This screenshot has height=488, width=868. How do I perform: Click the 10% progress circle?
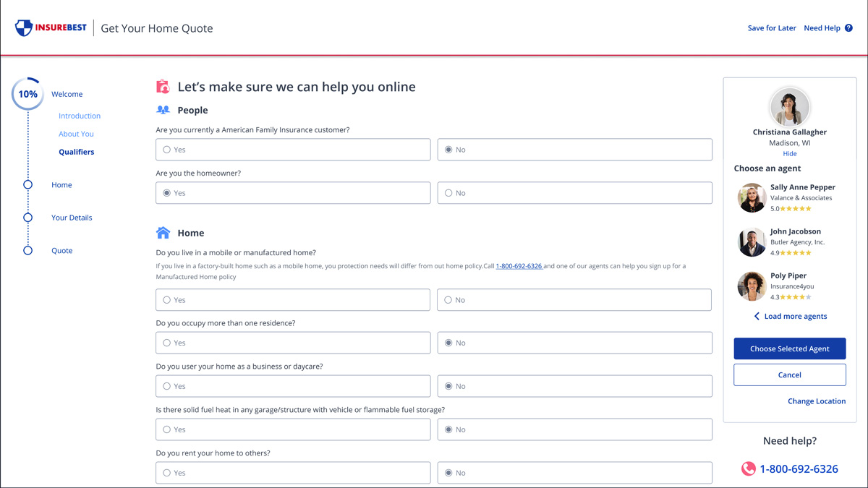coord(27,93)
